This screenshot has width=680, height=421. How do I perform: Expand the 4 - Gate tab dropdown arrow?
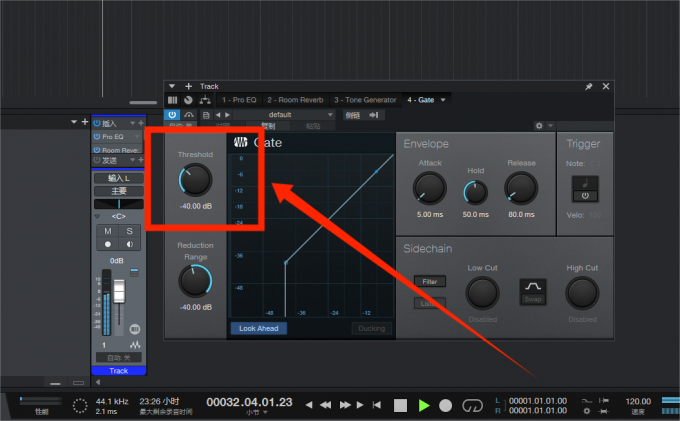444,100
